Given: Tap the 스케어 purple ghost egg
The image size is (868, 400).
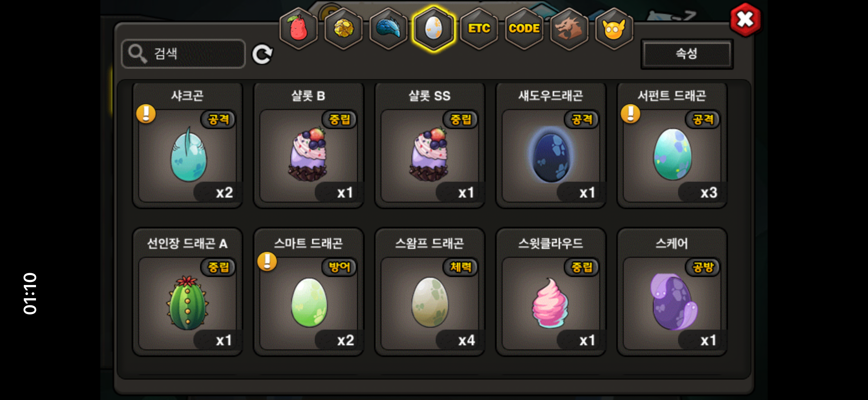Looking at the screenshot, I should (672, 292).
